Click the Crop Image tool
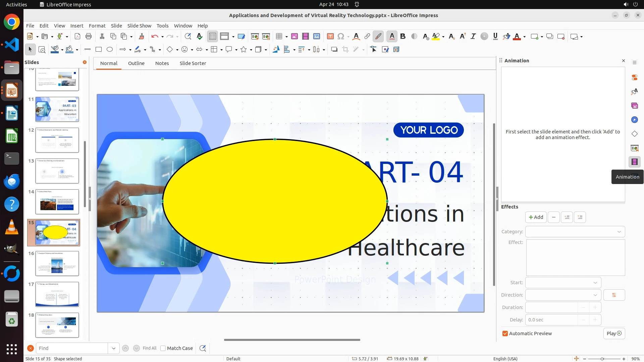 tap(345, 50)
